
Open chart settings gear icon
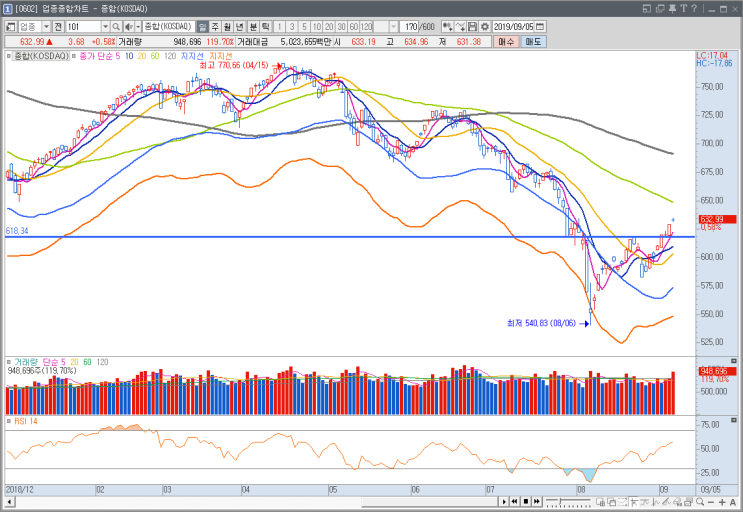tap(484, 27)
